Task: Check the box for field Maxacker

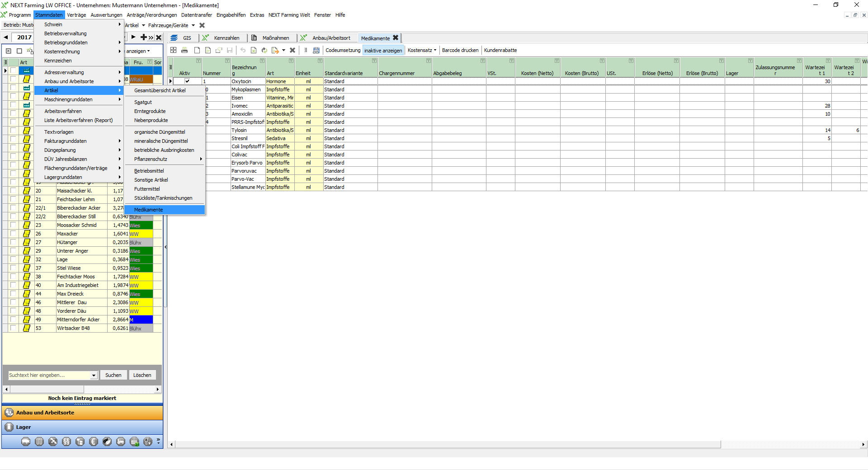Action: coord(13,234)
